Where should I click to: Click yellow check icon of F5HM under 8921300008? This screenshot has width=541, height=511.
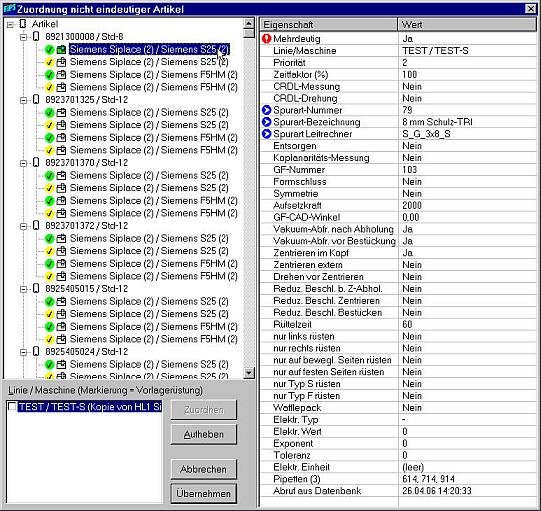[x=50, y=87]
